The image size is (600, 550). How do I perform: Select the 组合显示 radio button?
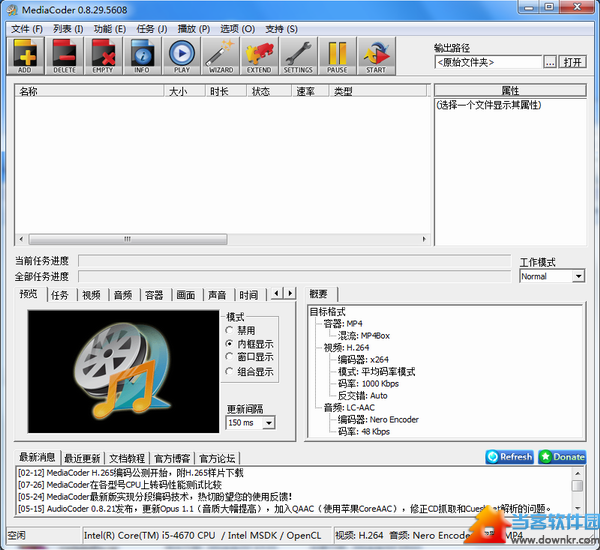(x=229, y=371)
